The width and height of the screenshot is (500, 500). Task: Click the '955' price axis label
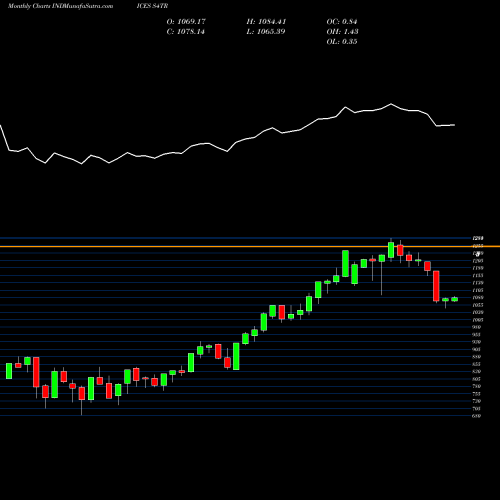[477, 334]
